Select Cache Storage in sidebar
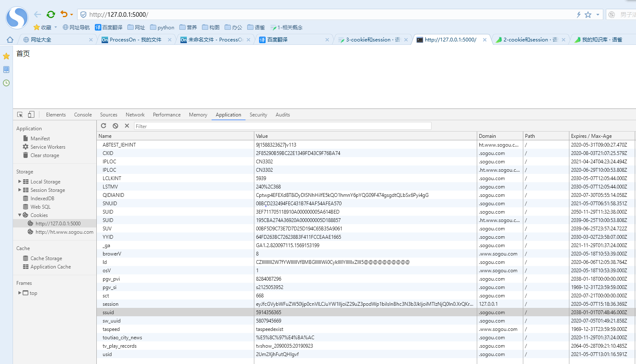Viewport: 636px width, 364px height. (46, 258)
